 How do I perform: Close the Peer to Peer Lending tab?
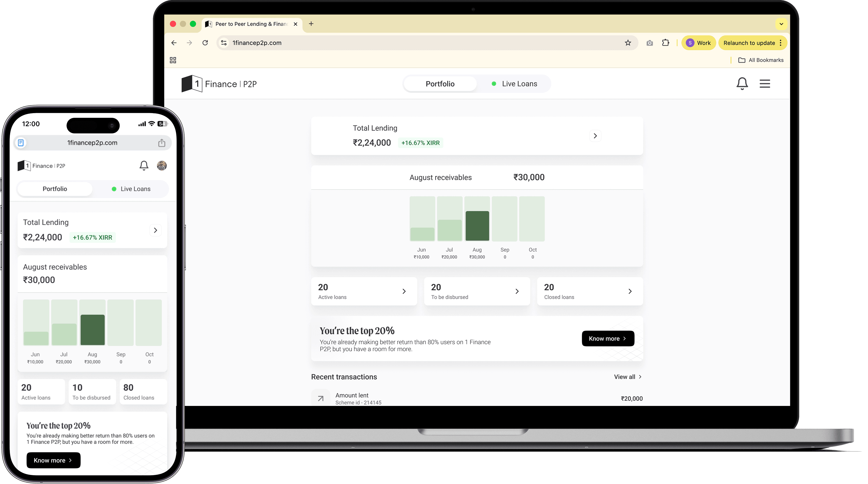[296, 24]
